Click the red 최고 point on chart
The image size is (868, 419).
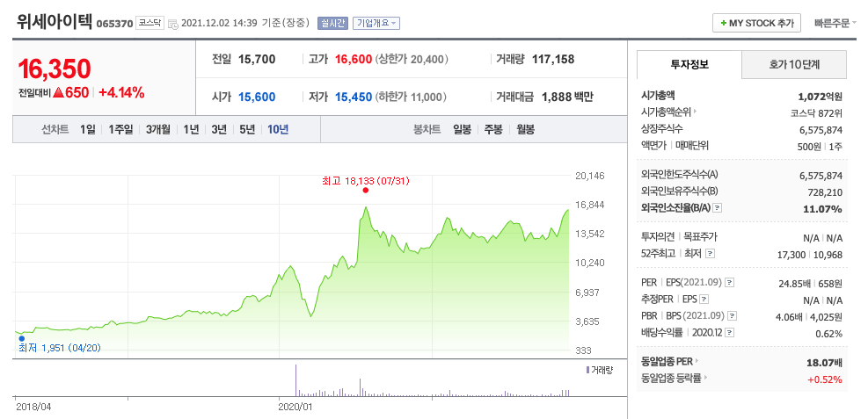click(x=365, y=190)
